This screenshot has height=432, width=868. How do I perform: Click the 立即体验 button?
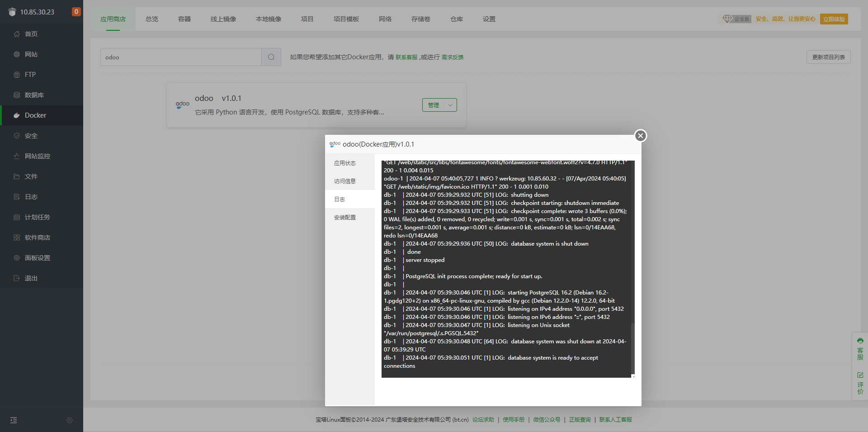[834, 19]
